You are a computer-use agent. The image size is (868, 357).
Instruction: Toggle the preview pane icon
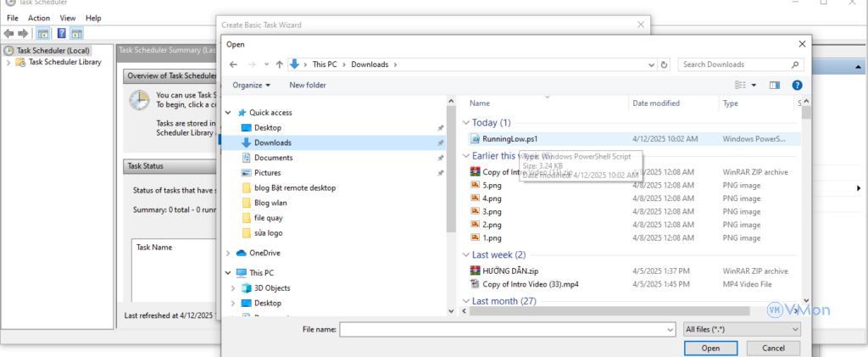pyautogui.click(x=774, y=85)
